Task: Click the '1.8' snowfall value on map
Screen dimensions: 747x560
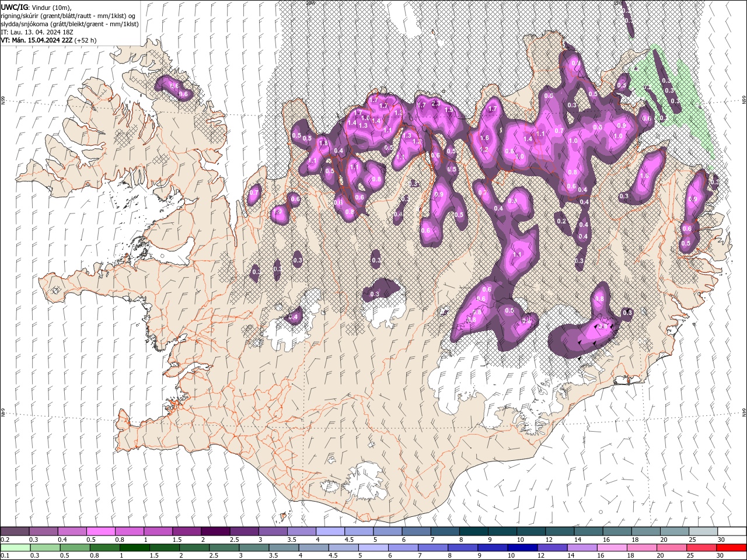Action: pyautogui.click(x=323, y=143)
